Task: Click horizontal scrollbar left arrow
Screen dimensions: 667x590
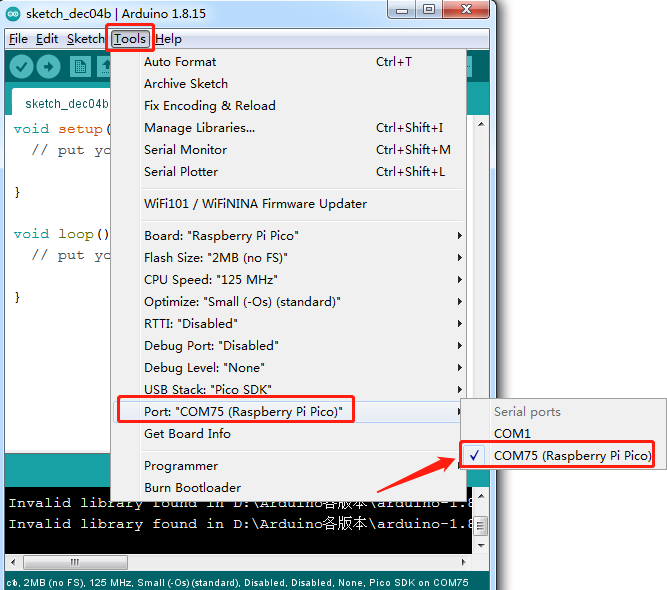Action: point(13,562)
